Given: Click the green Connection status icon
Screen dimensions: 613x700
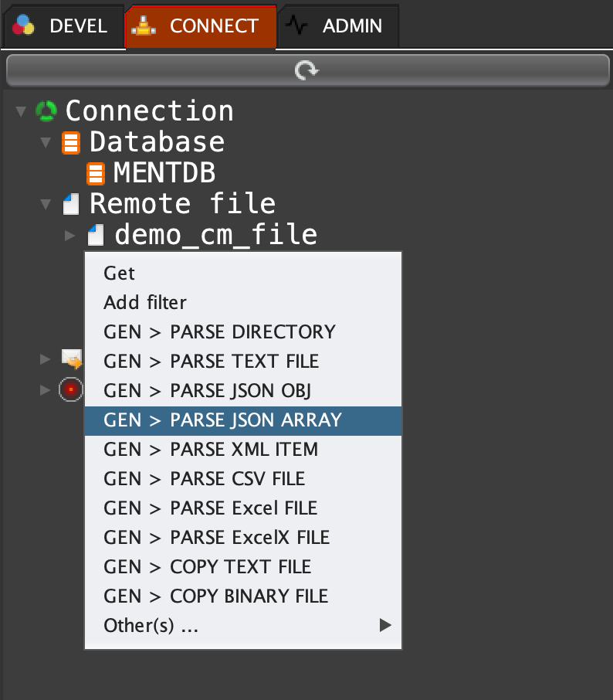Looking at the screenshot, I should point(46,111).
